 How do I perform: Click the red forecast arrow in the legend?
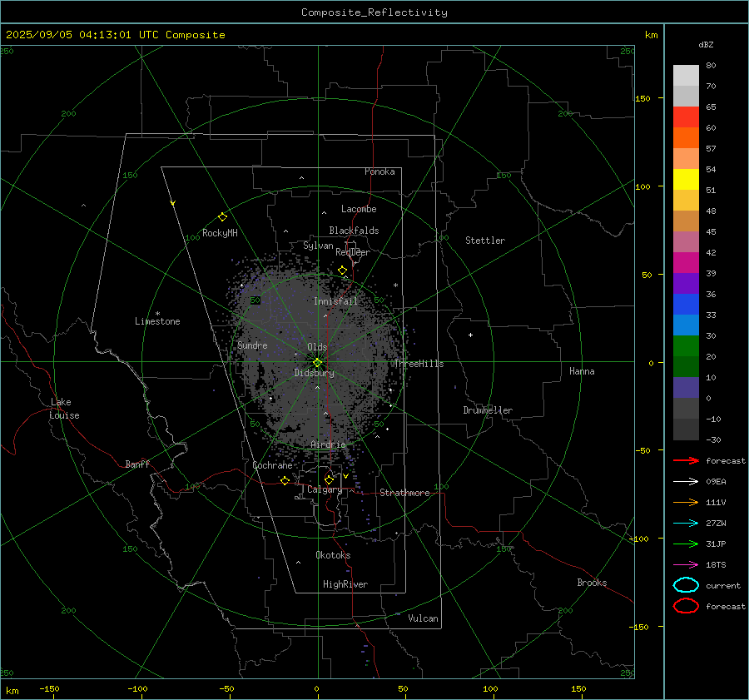pyautogui.click(x=686, y=460)
